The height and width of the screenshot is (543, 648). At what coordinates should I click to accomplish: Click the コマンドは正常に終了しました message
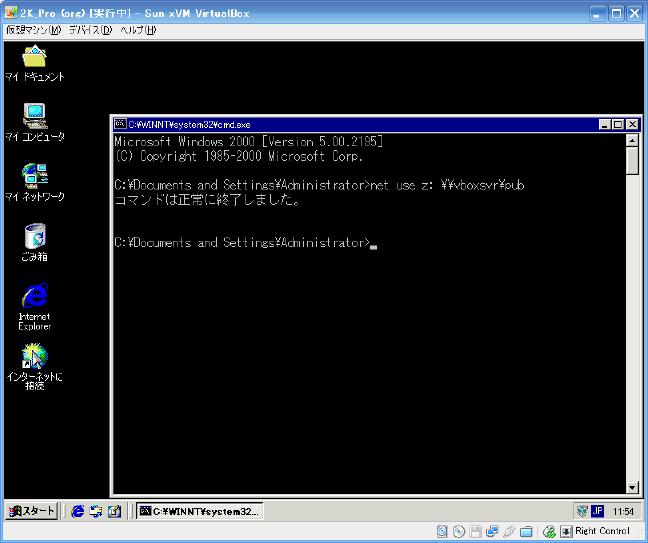(207, 200)
